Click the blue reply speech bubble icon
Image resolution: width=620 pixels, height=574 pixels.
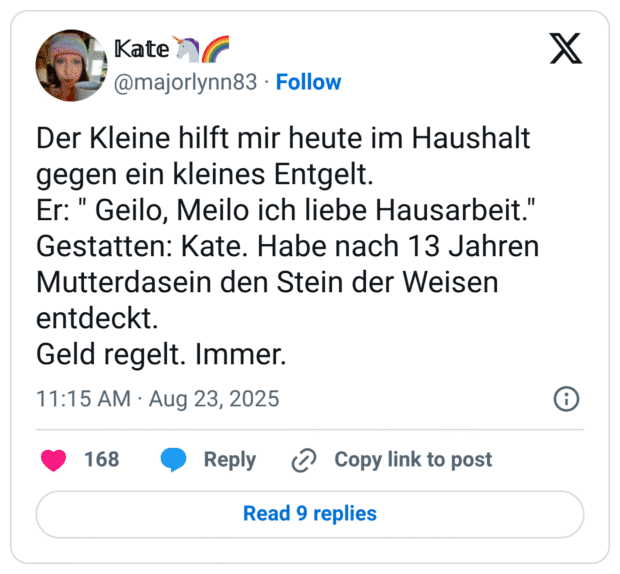(174, 460)
